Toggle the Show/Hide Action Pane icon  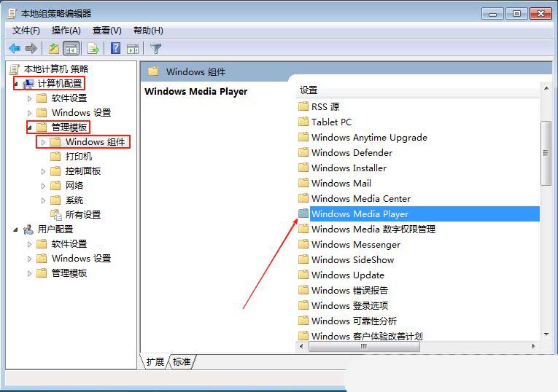(133, 49)
